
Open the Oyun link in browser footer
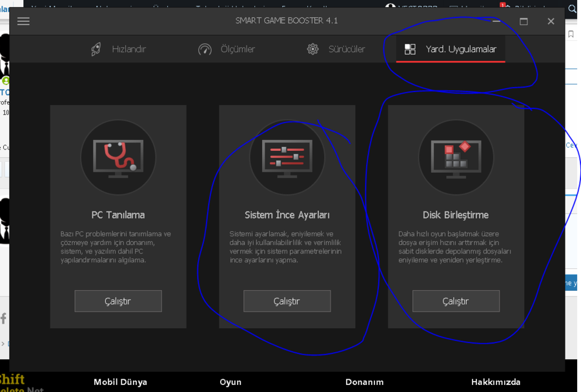(x=230, y=382)
